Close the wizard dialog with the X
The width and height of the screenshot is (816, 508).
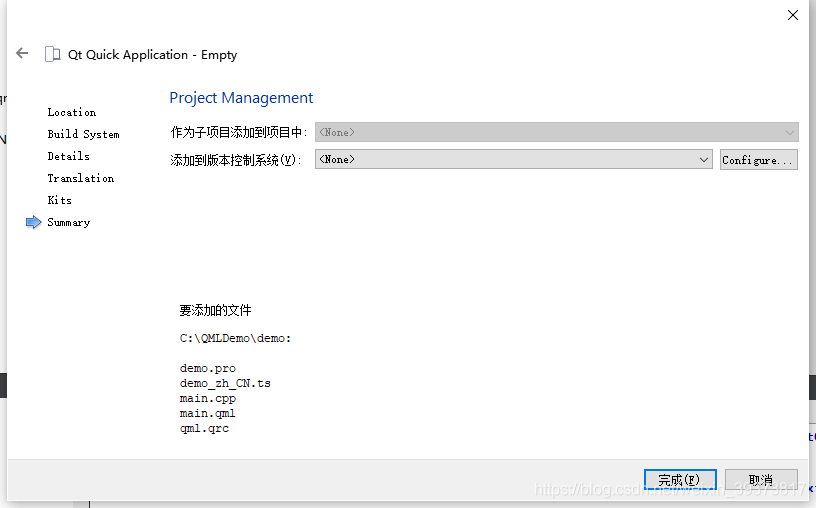(793, 15)
